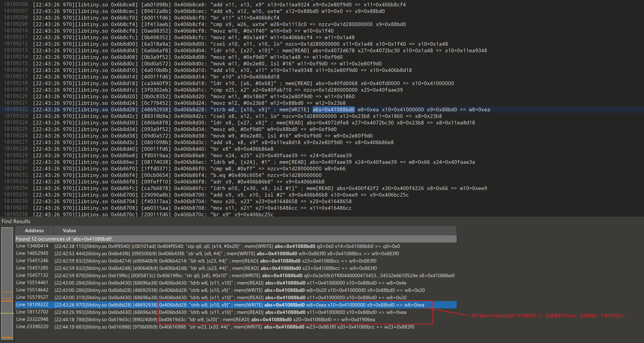Click line number 18109237 in the gutter
644x343 pixels.
click(x=16, y=208)
